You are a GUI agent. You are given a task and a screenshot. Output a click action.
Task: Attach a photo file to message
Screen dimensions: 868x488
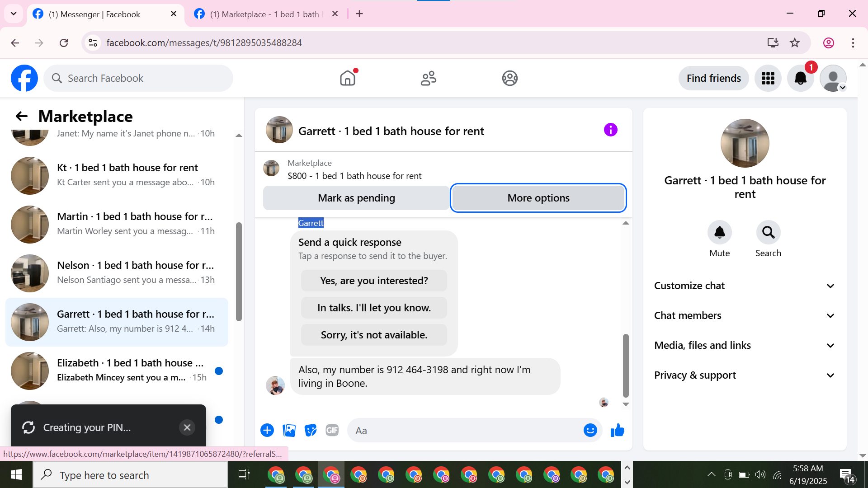[289, 430]
